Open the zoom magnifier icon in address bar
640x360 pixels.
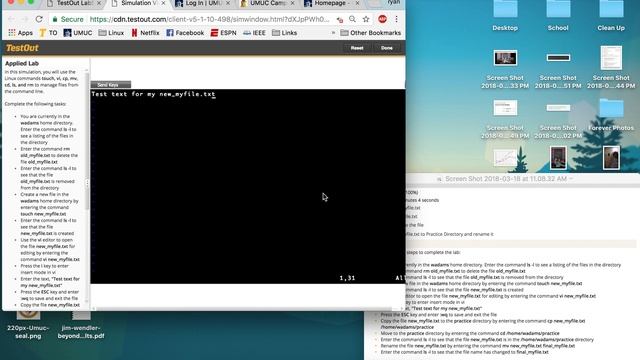coord(352,19)
